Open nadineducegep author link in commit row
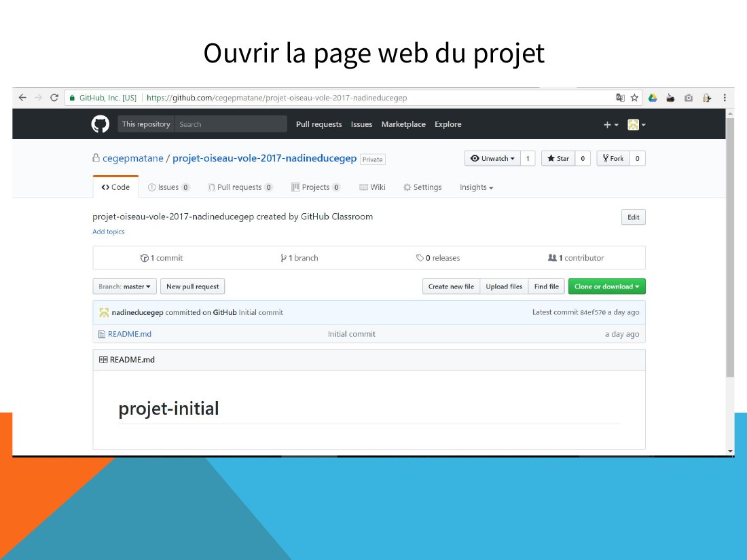This screenshot has height=560, width=747. tap(138, 312)
